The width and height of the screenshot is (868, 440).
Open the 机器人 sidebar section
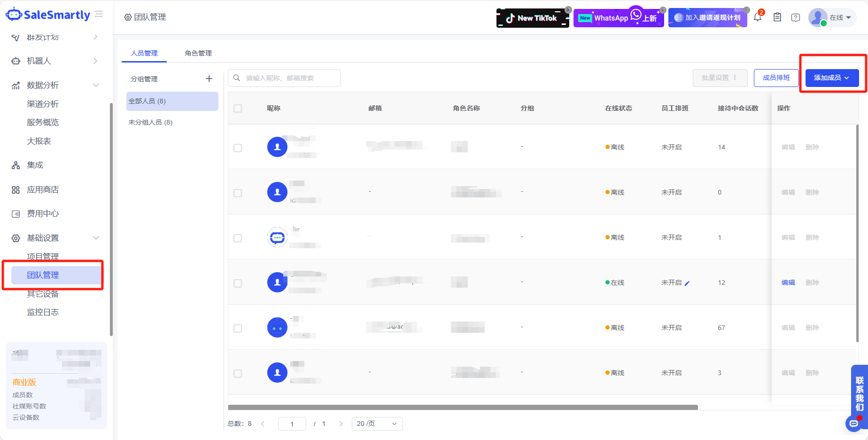pyautogui.click(x=40, y=61)
